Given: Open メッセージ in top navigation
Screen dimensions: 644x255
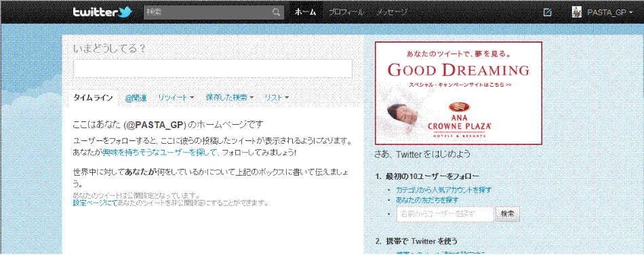Looking at the screenshot, I should [x=392, y=12].
